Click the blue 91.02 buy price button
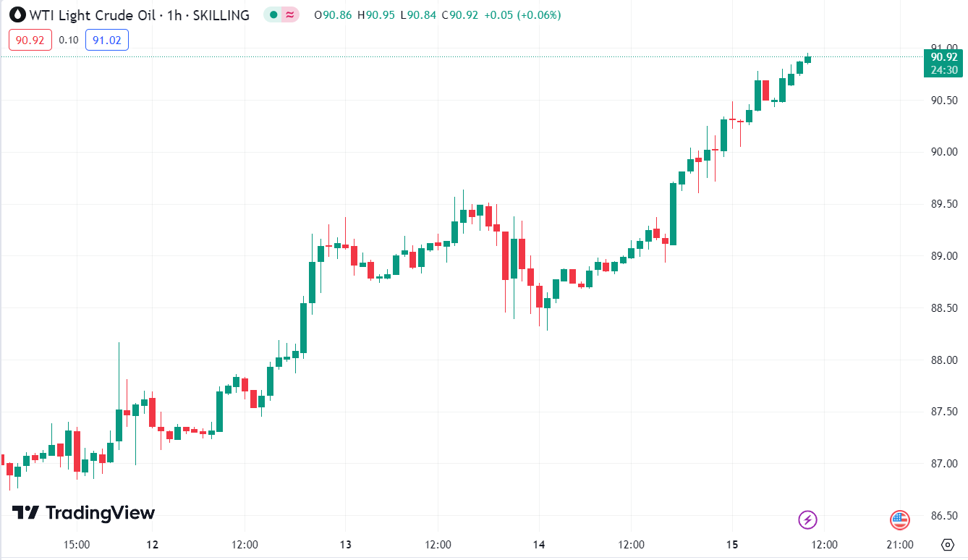 point(106,40)
